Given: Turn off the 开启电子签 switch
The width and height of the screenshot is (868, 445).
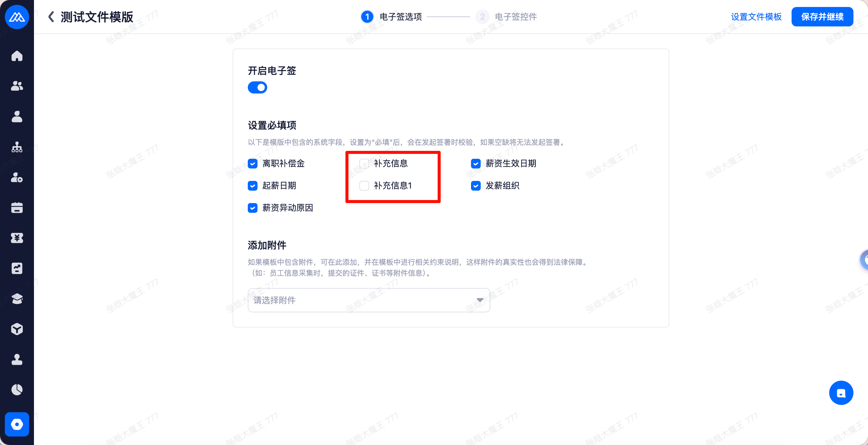Looking at the screenshot, I should [257, 88].
